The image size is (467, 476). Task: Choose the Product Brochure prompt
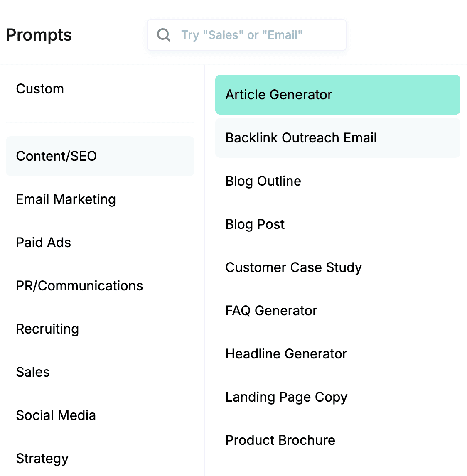(280, 440)
